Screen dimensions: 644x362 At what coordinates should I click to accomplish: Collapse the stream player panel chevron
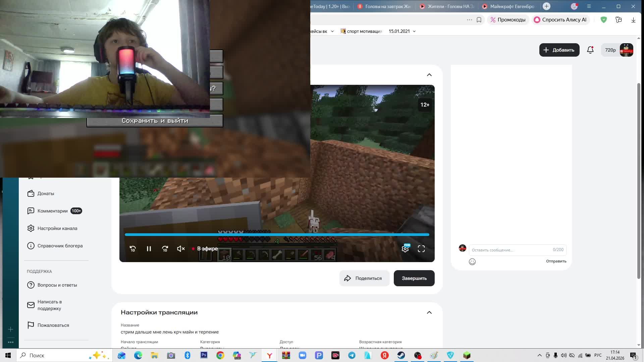[429, 75]
